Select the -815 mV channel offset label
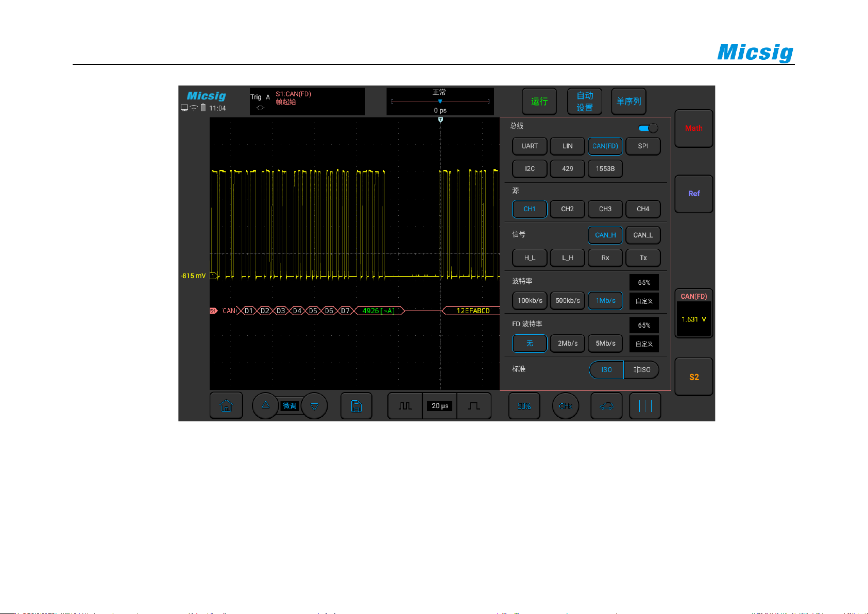 [193, 276]
